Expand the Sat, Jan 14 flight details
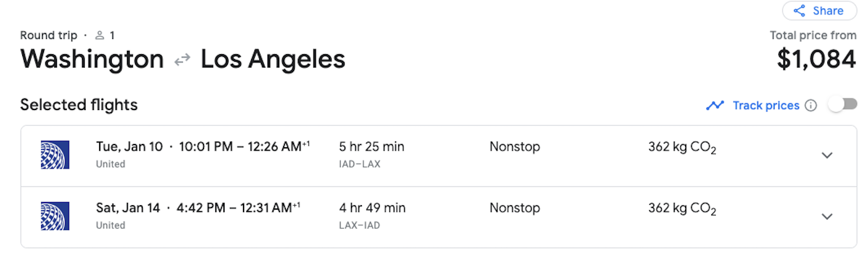Viewport: 868px width, 254px height. click(x=827, y=217)
